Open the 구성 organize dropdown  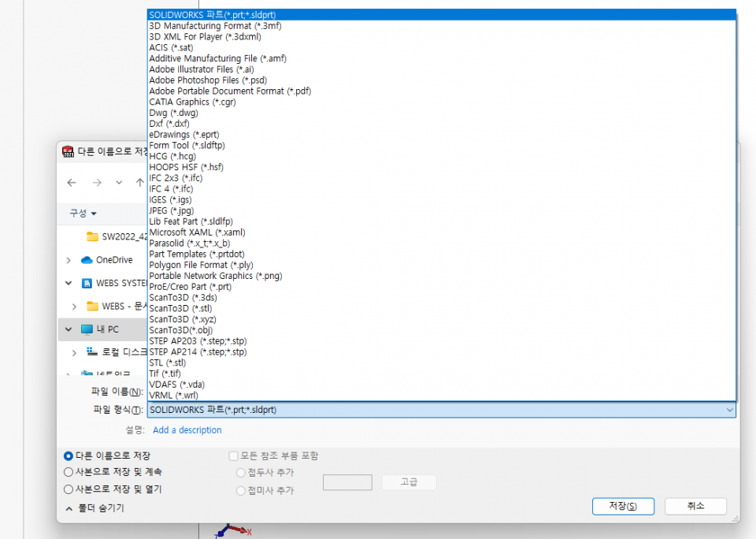[x=83, y=213]
